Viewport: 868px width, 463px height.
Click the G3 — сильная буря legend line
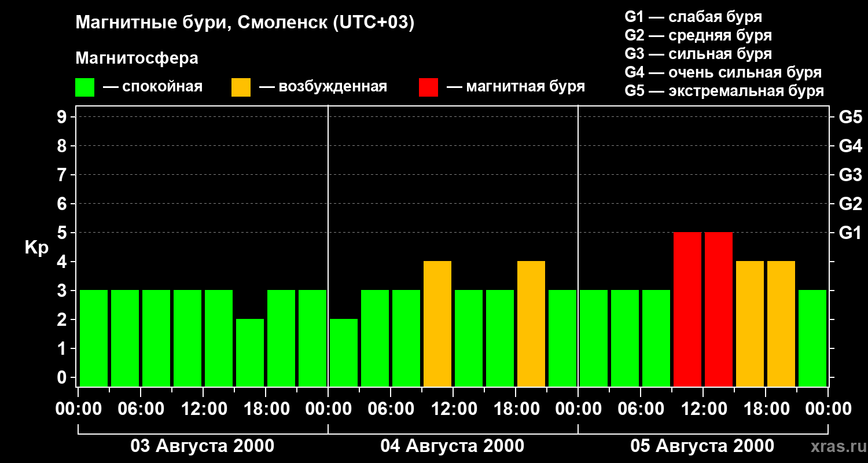tap(698, 54)
